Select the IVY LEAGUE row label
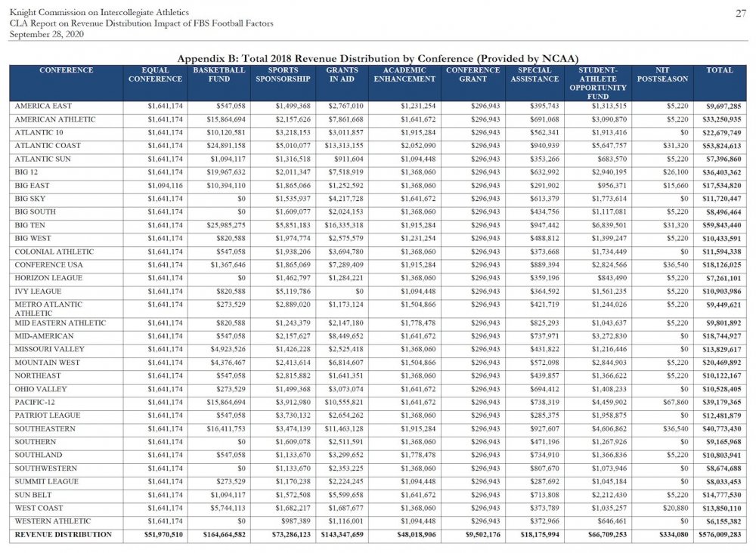This screenshot has height=553, width=756. (x=36, y=291)
